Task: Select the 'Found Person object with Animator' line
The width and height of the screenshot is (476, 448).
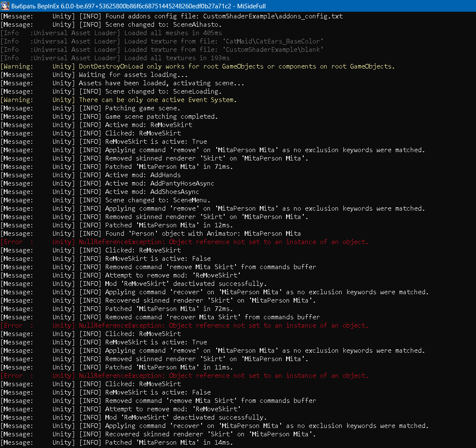Action: click(203, 234)
